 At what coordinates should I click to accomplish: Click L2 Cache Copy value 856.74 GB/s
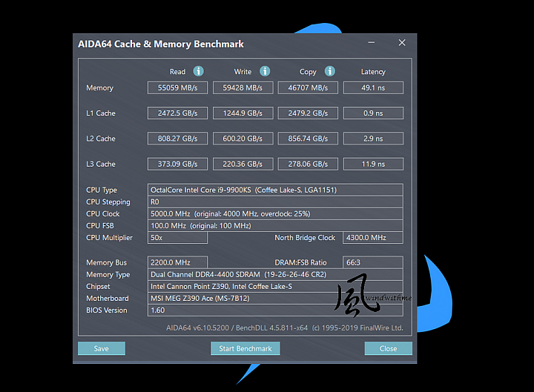pyautogui.click(x=308, y=139)
